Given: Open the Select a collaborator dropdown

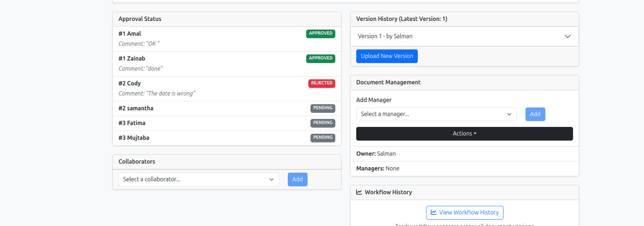Looking at the screenshot, I should click(199, 180).
